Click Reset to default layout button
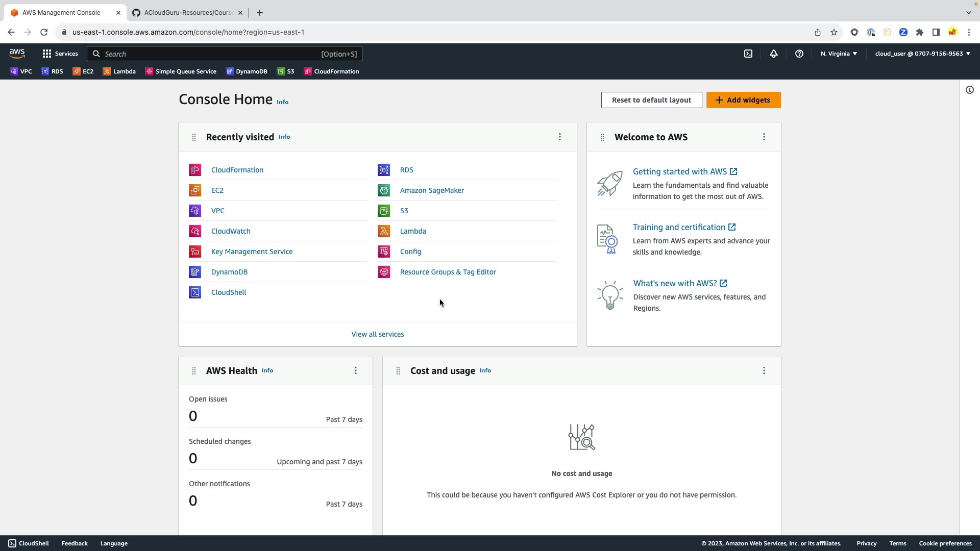980x551 pixels. pyautogui.click(x=651, y=100)
